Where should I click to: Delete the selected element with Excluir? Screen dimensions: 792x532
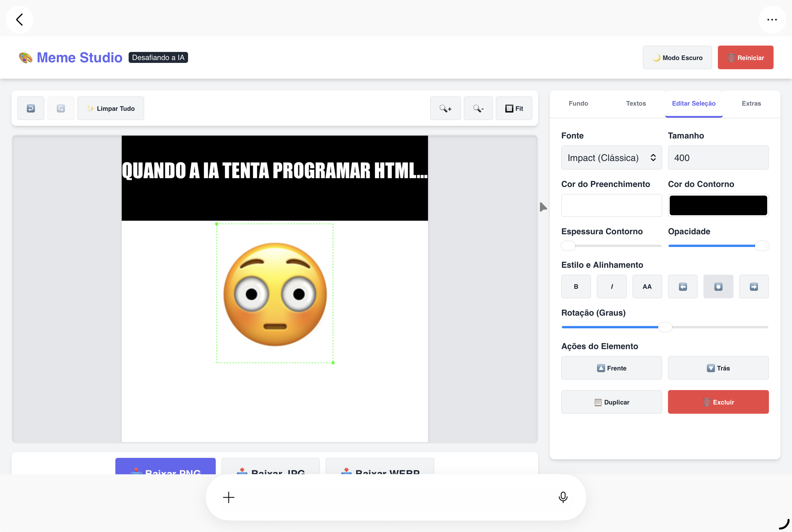[718, 402]
